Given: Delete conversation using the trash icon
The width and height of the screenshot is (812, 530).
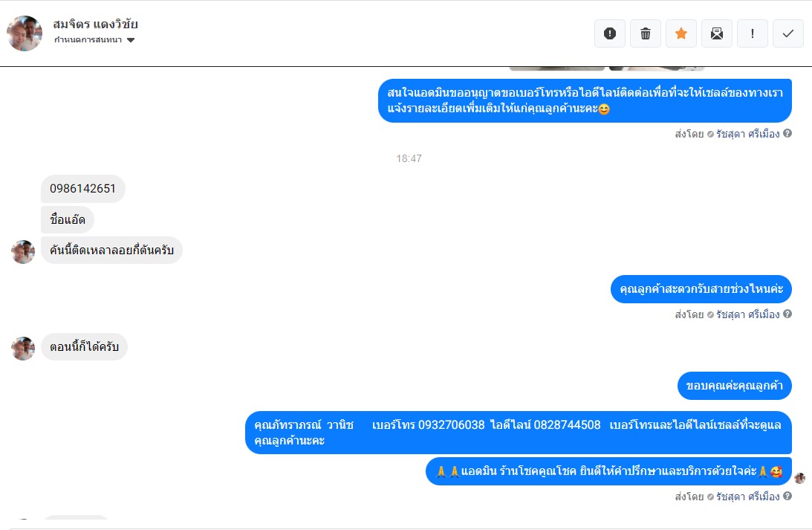Looking at the screenshot, I should [646, 33].
